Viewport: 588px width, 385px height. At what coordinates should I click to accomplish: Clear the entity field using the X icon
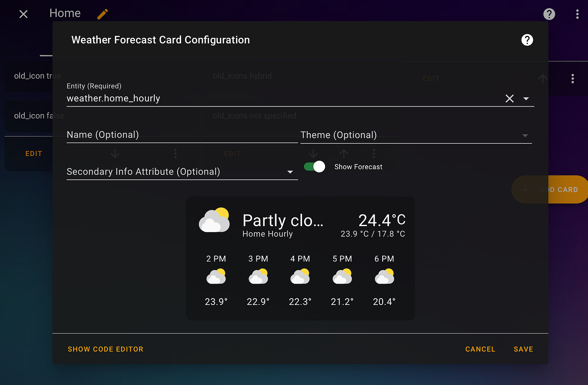(510, 98)
